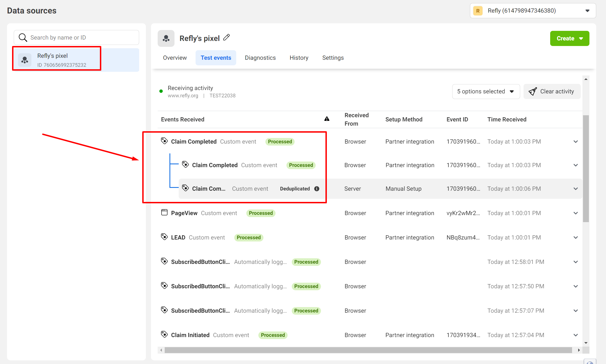Viewport: 606px width, 364px height.
Task: Open the 5 options selected dropdown
Action: [x=486, y=91]
